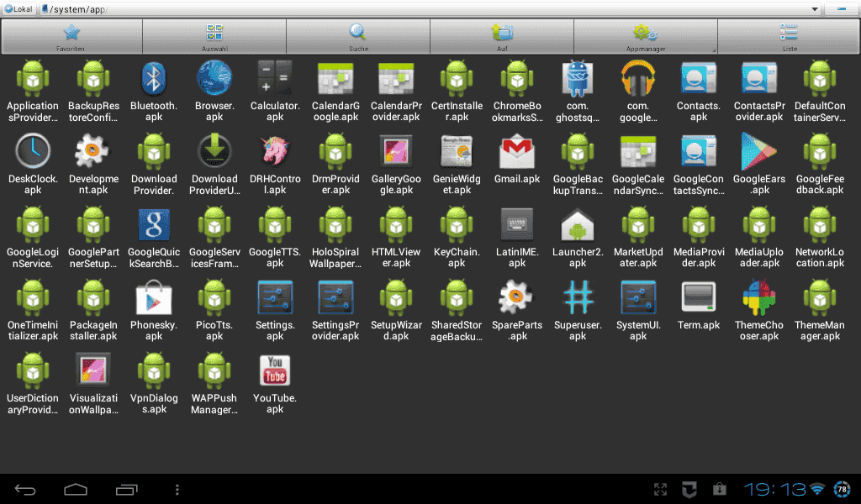The width and height of the screenshot is (861, 504).
Task: Select GoogleContactsSync apk icon
Action: click(699, 151)
